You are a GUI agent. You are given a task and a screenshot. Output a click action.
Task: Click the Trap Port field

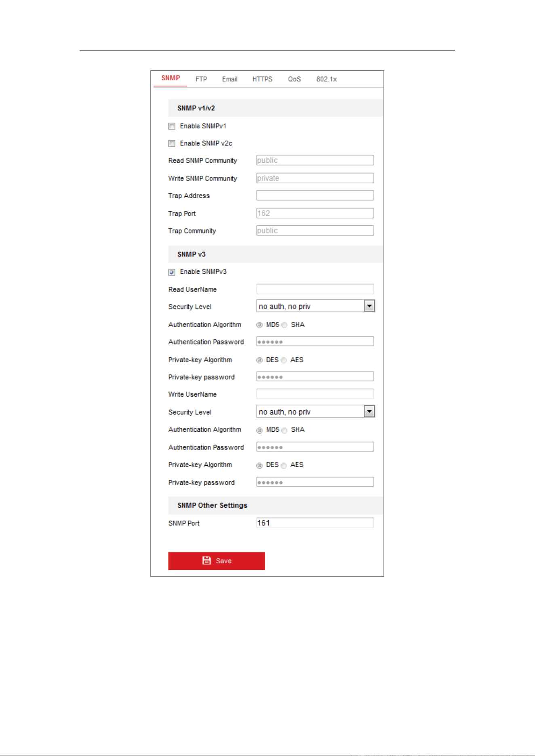[315, 213]
